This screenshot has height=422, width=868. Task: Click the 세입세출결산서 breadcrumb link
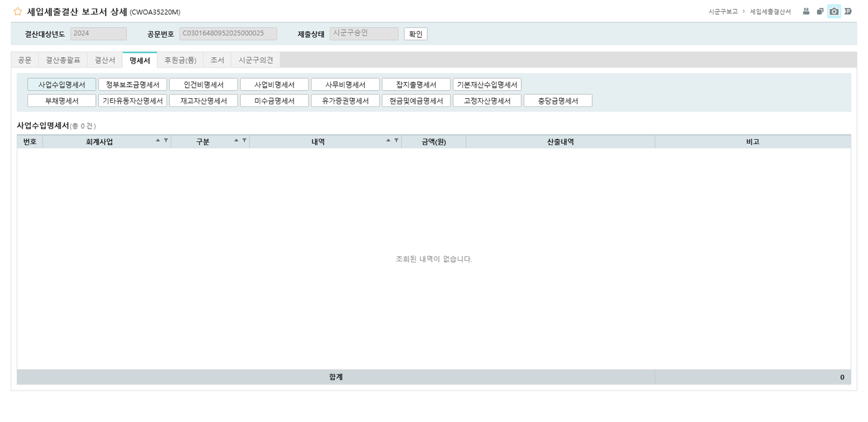[x=770, y=11]
